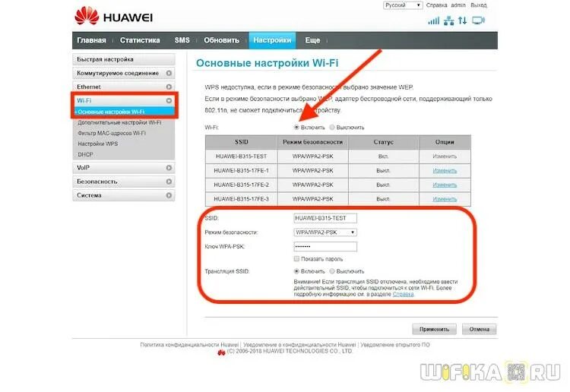Click Изменить for HUAWEI-B315-17FE-2 row
The image size is (570, 392).
(445, 185)
